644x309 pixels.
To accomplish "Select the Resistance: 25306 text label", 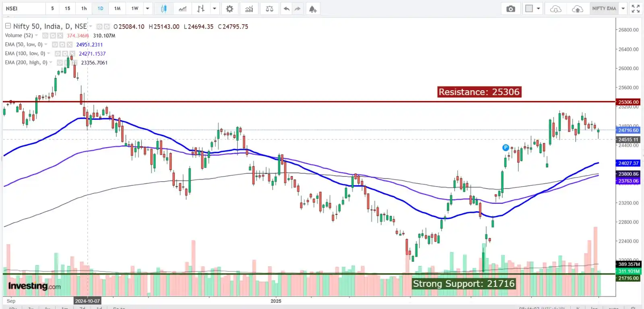I will click(x=479, y=92).
